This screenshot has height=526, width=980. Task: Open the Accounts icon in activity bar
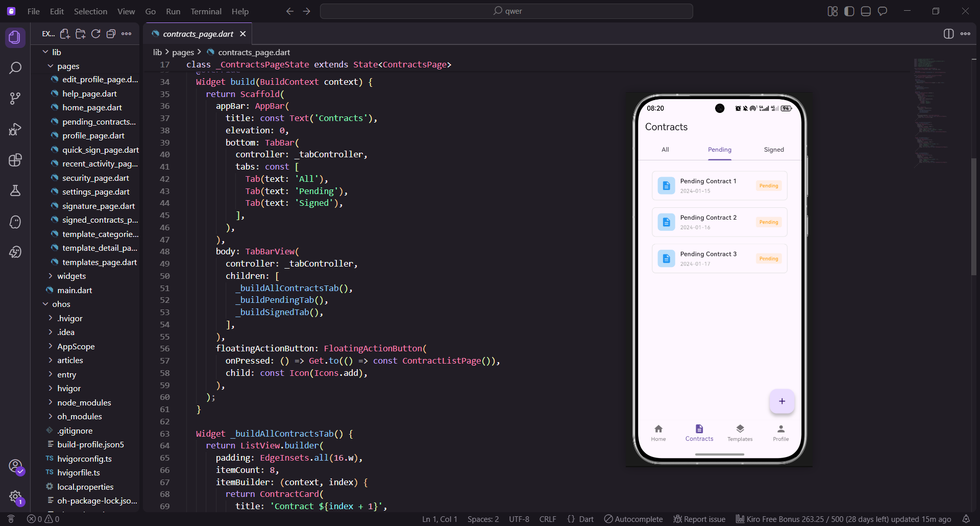(15, 466)
